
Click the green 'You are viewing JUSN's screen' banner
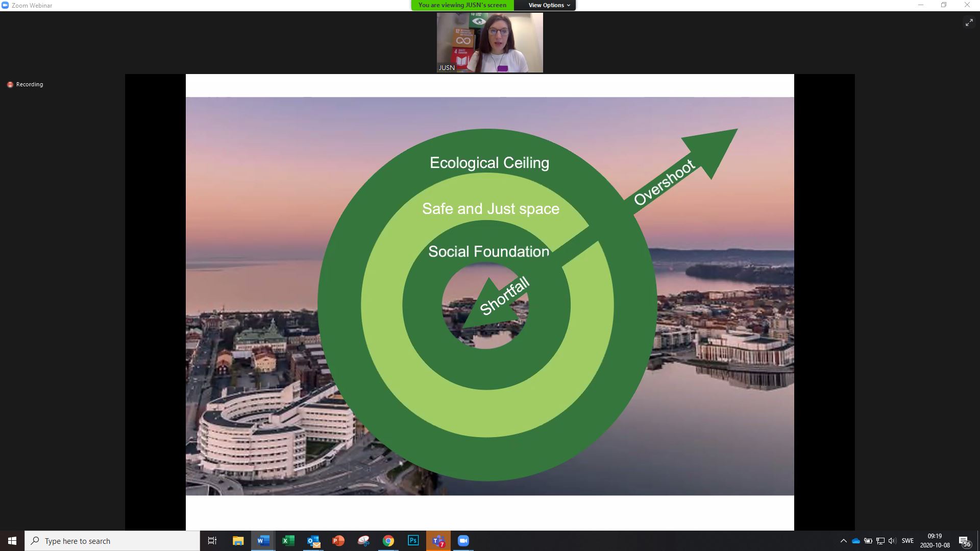(462, 5)
